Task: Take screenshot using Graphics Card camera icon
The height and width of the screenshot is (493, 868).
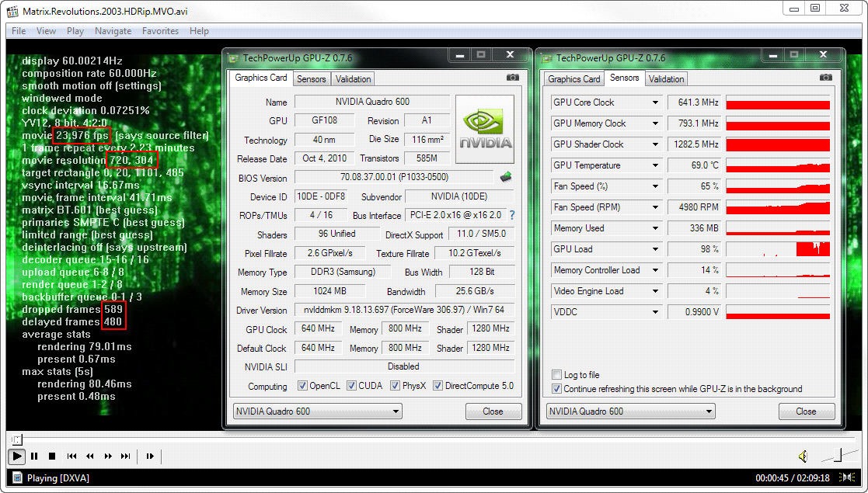Action: [512, 78]
